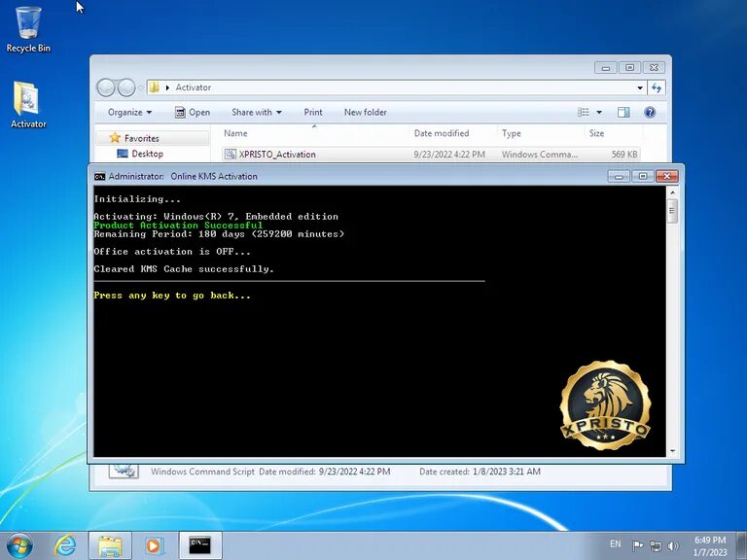Open the Start menu orb
The image size is (747, 560).
tap(19, 545)
